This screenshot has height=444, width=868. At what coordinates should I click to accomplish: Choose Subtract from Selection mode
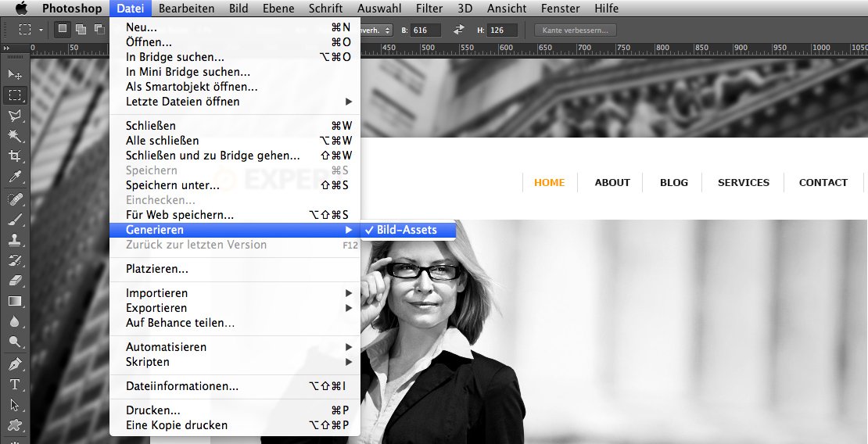pyautogui.click(x=99, y=30)
